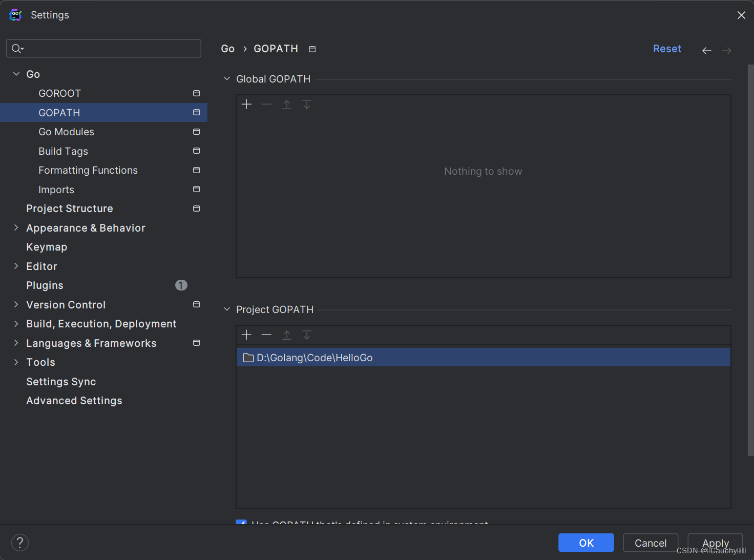Screen dimensions: 754x560
Task: Click the vertical scrollbar of settings panel
Action: [x=750, y=260]
